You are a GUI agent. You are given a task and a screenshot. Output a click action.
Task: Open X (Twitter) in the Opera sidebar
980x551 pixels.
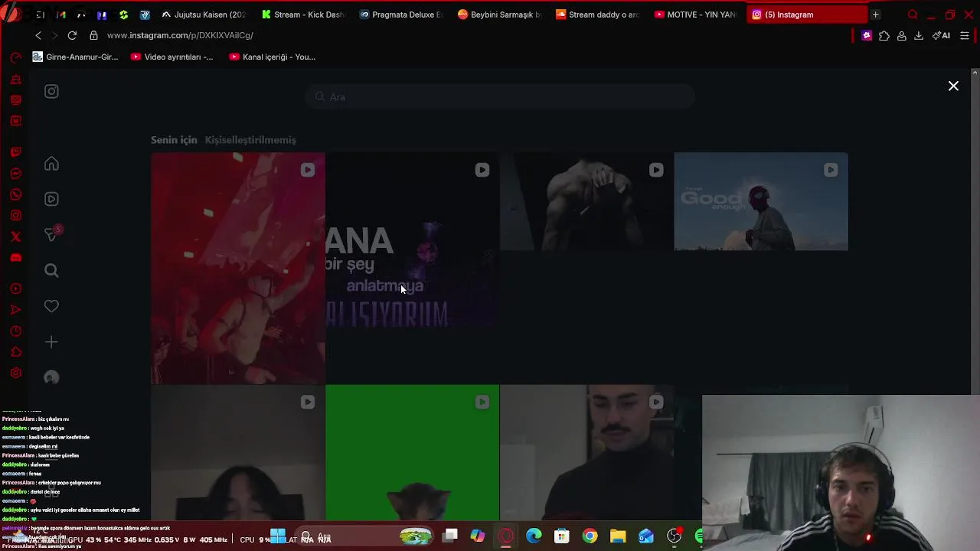(15, 237)
